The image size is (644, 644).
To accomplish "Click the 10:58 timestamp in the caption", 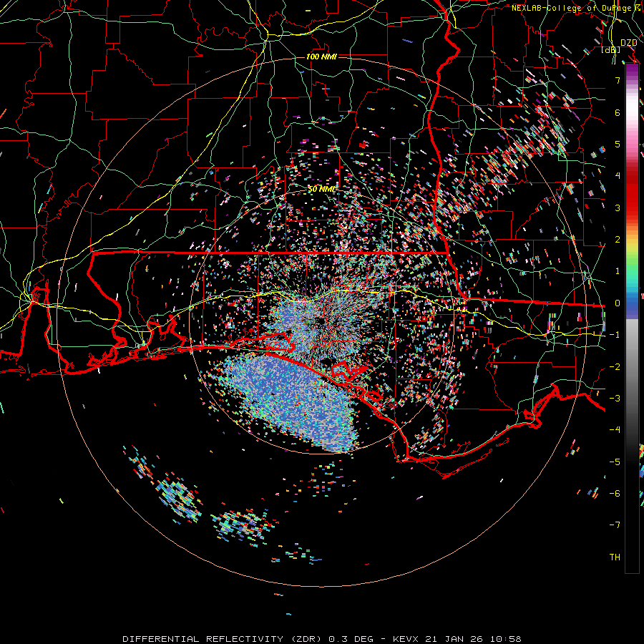I will [507, 639].
